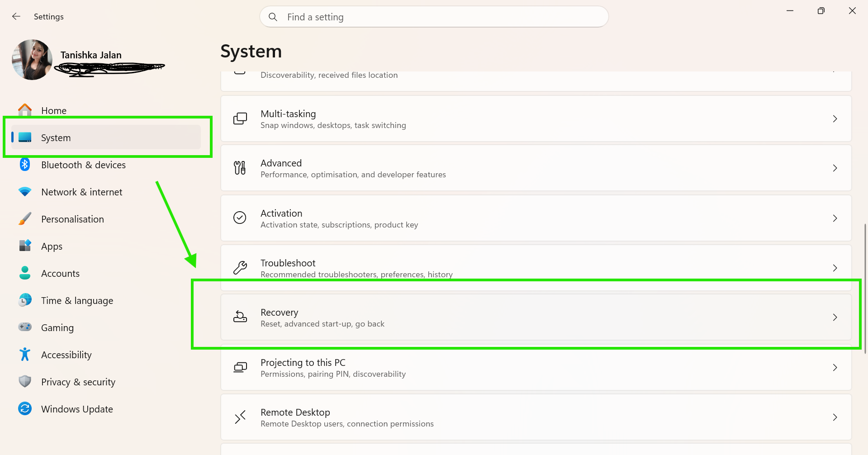Image resolution: width=868 pixels, height=455 pixels.
Task: Open Troubleshoot via its right chevron
Action: pyautogui.click(x=835, y=268)
